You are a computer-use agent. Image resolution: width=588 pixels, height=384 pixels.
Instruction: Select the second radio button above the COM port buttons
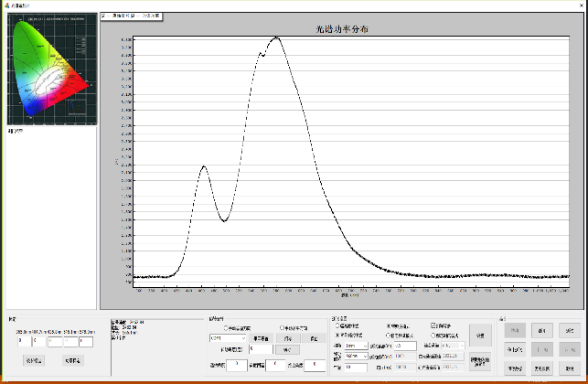282,328
